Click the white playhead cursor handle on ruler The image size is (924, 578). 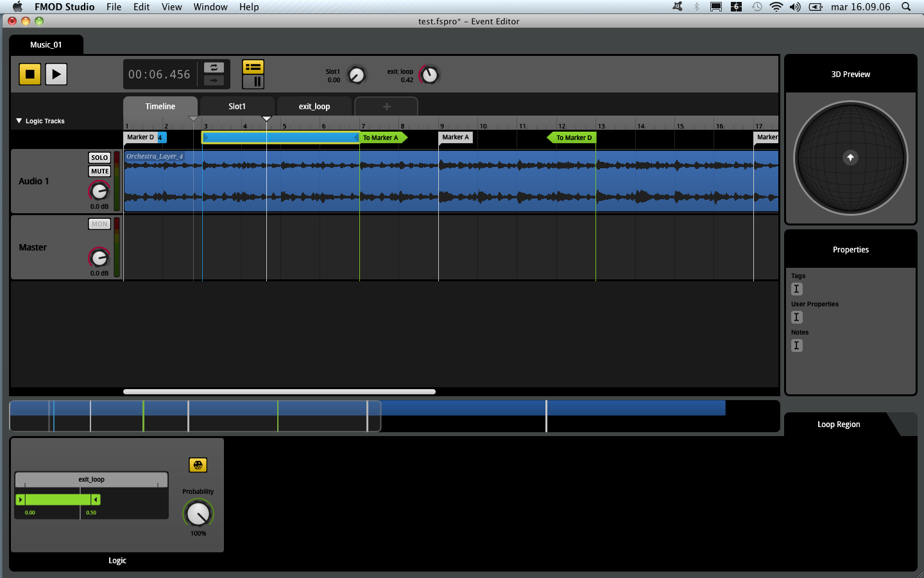(x=267, y=119)
